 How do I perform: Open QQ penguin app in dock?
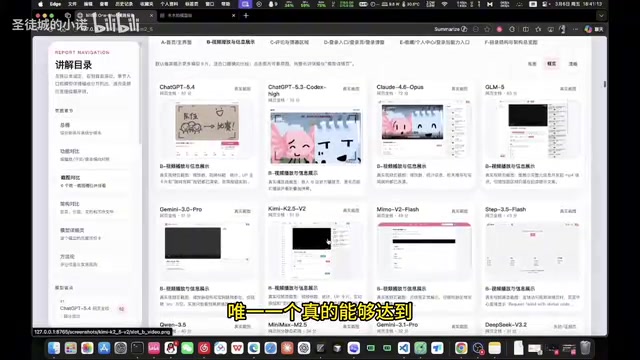point(171,348)
